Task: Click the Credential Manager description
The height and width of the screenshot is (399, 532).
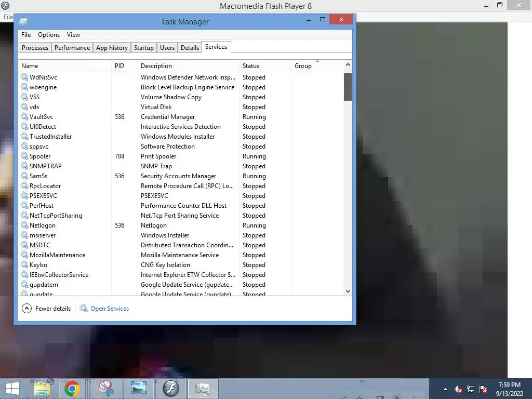Action: pyautogui.click(x=168, y=117)
